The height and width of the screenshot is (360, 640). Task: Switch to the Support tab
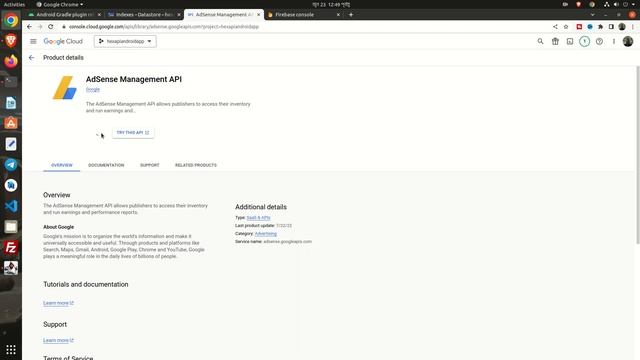(x=149, y=165)
